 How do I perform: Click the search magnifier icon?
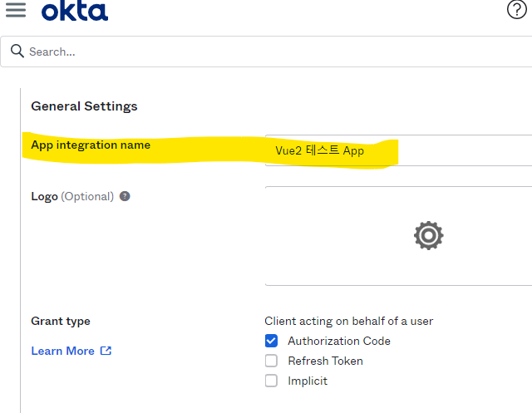tap(17, 52)
